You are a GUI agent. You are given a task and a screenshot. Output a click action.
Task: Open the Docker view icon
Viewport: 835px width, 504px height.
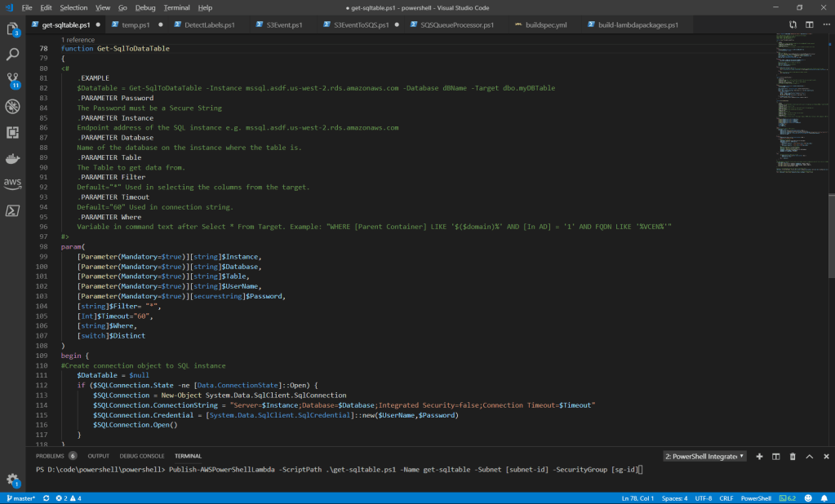(12, 158)
